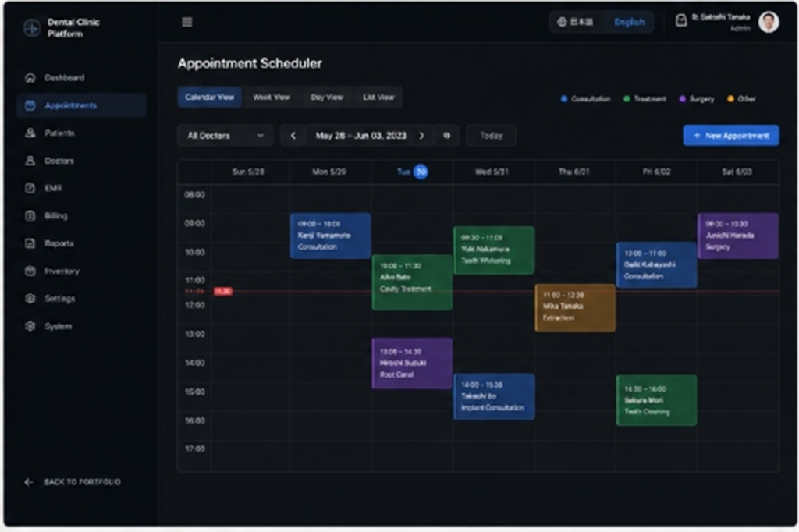Expand the All Doctors dropdown
This screenshot has width=799, height=532.
[x=225, y=136]
